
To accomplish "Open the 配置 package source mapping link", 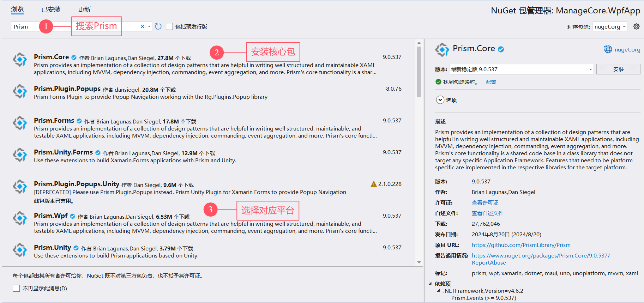I will click(x=490, y=82).
